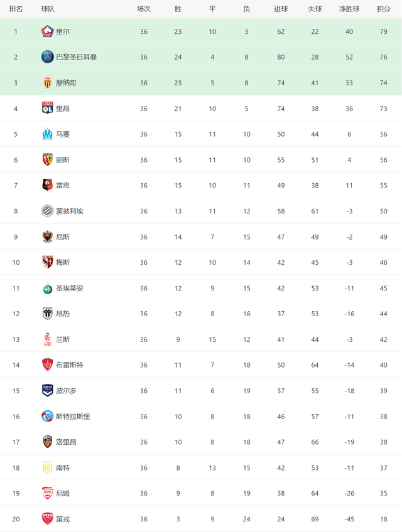Screen dimensions: 402x532
Task: Select the 第戎 row at rank 20
Action: (201, 519)
